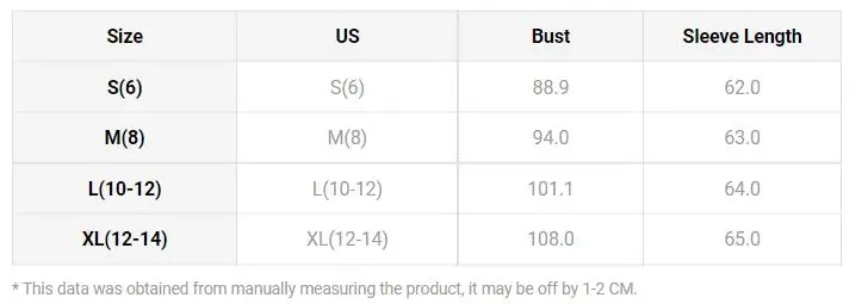The image size is (868, 304).
Task: Click sleeve length value 62.0
Action: [x=742, y=88]
